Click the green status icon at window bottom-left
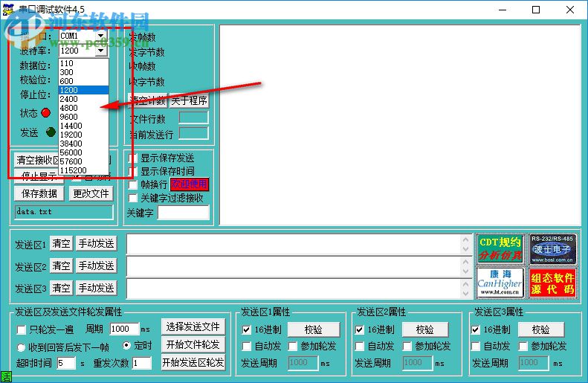This screenshot has height=383, width=588. [6, 377]
